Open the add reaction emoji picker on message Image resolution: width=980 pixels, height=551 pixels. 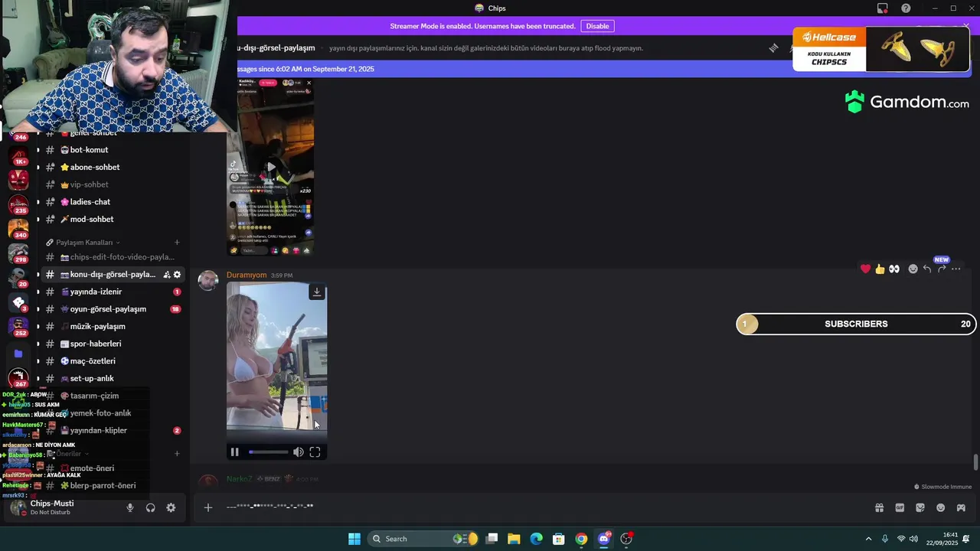913,269
